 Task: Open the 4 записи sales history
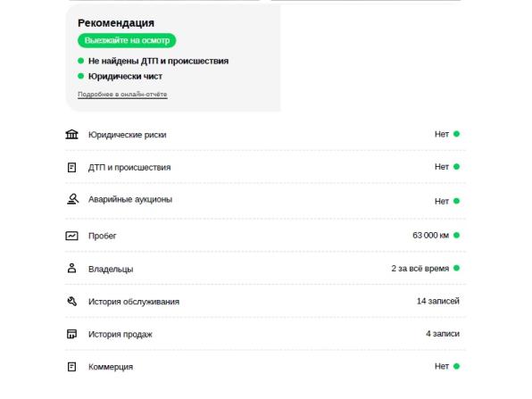click(x=443, y=334)
